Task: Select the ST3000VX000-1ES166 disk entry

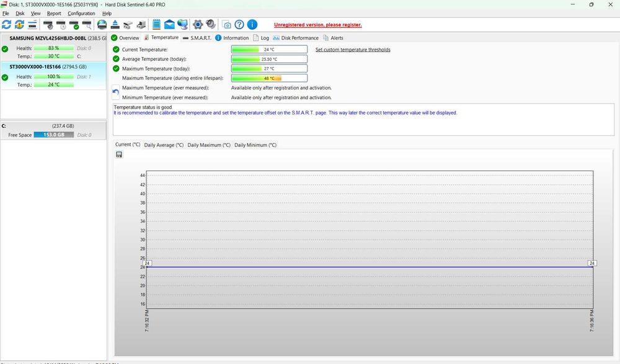Action: (x=54, y=76)
